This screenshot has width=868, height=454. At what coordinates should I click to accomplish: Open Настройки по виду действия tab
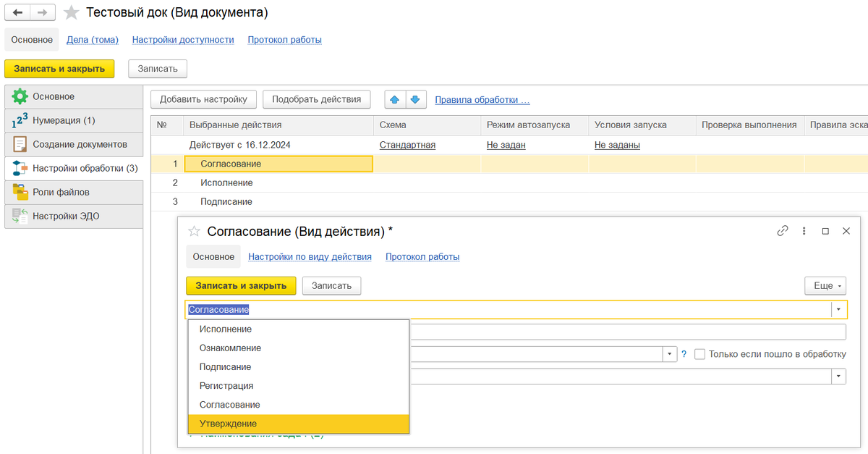click(310, 257)
